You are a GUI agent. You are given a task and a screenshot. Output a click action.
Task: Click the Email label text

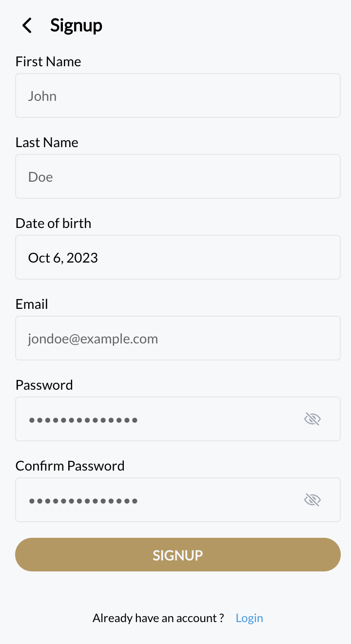point(32,304)
